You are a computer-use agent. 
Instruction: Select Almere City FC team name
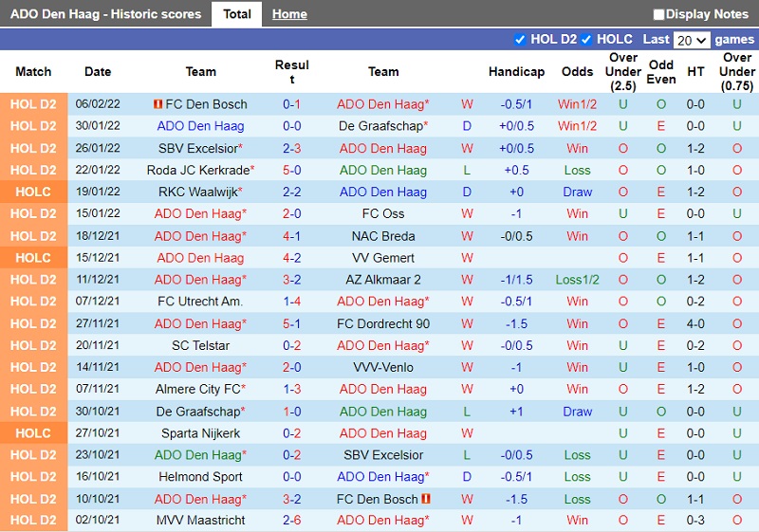coord(200,389)
